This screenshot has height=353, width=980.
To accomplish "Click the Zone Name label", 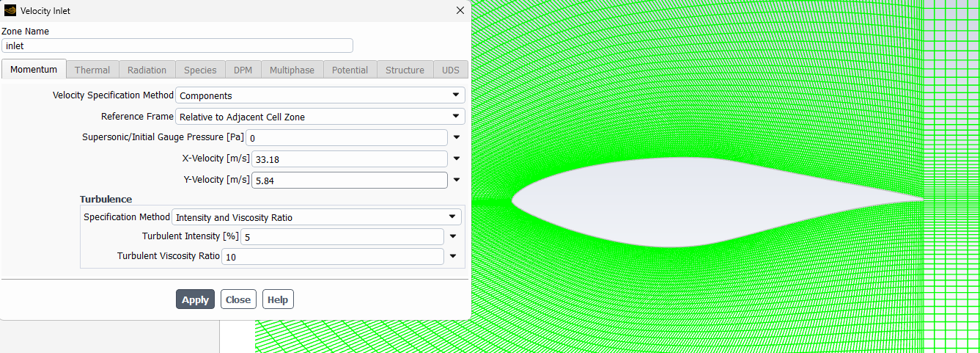I will (26, 32).
